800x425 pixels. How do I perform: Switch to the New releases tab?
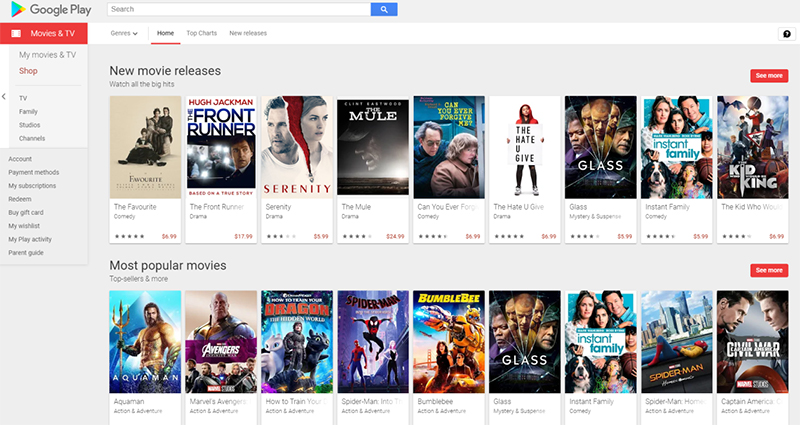pos(248,33)
